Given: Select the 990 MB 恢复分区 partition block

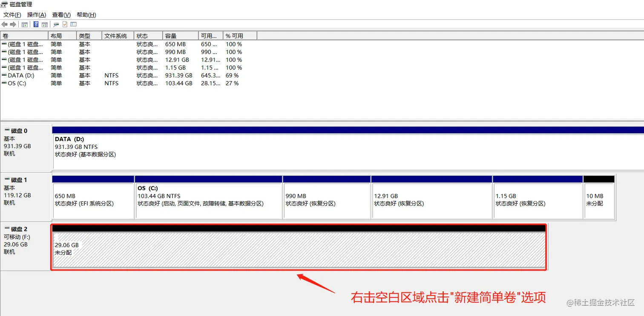Looking at the screenshot, I should tap(327, 197).
